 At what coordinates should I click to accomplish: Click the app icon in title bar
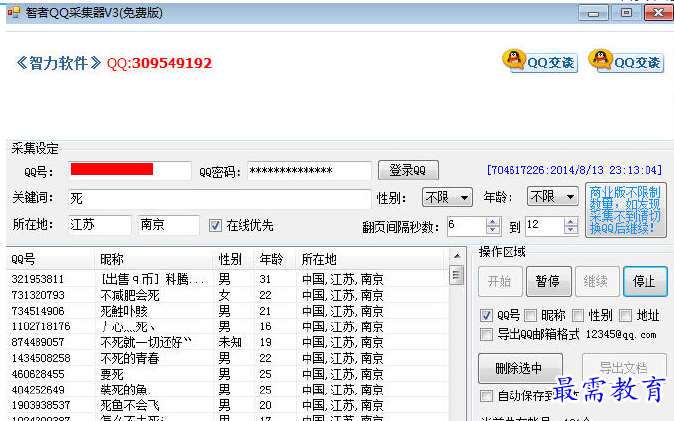click(14, 12)
